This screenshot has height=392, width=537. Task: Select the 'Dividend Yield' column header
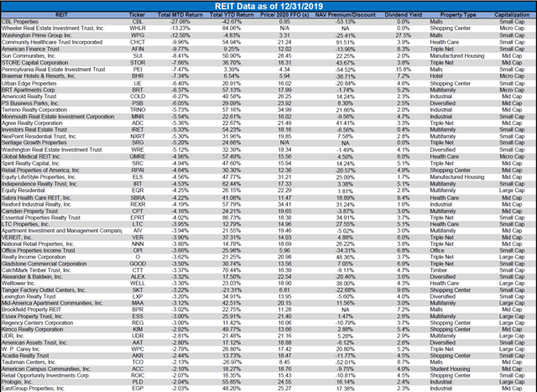(403, 15)
